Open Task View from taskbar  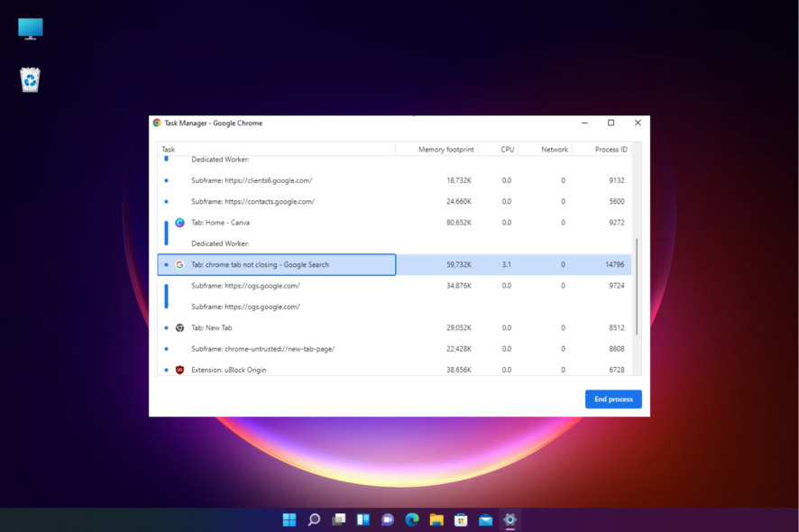338,519
